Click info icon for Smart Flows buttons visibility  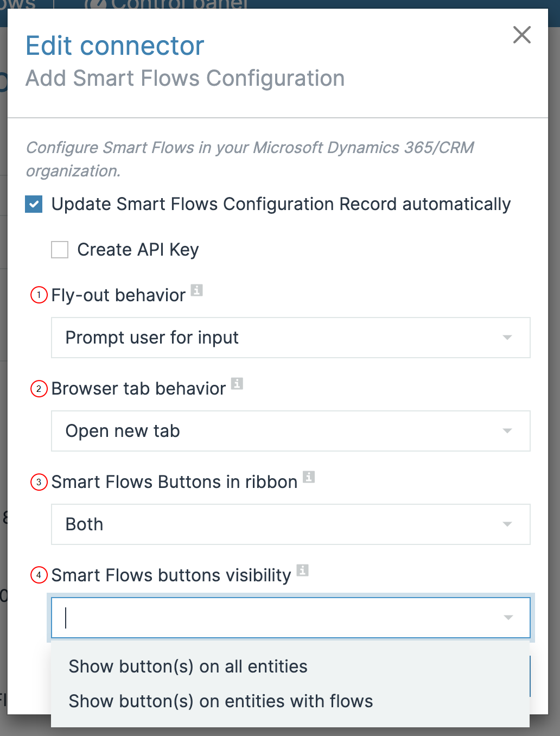pos(303,570)
